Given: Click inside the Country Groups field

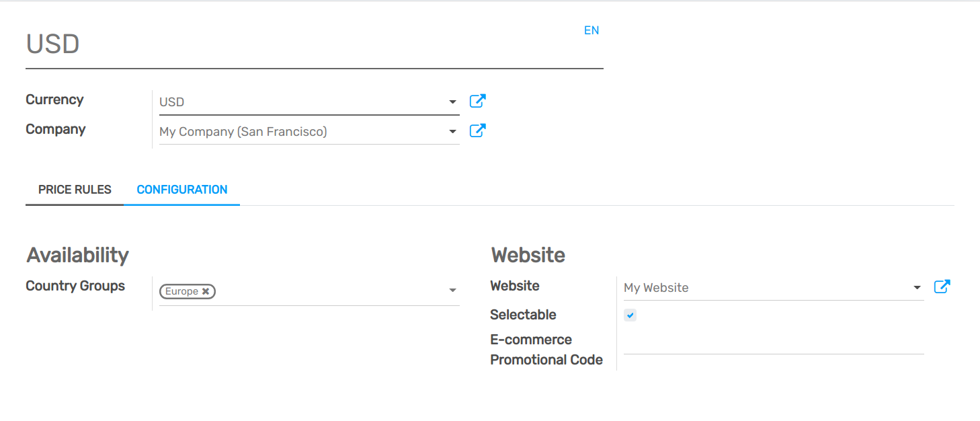Looking at the screenshot, I should (x=323, y=290).
